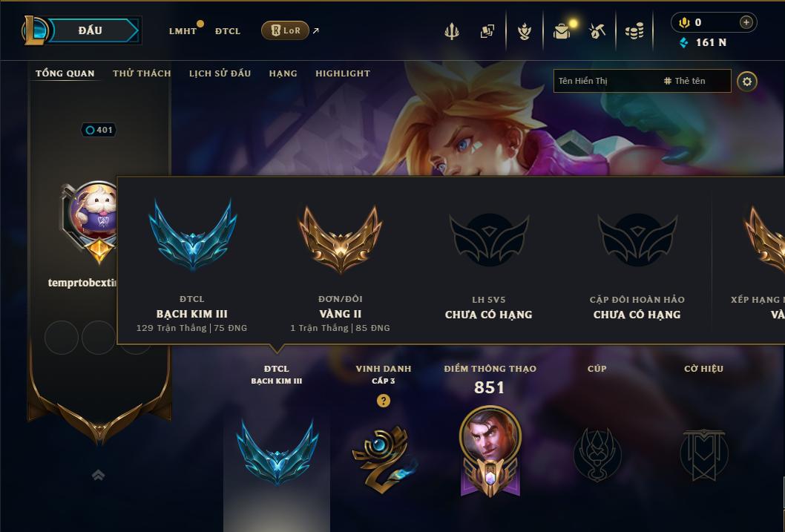Switch to the Thử Thách tab

point(142,73)
